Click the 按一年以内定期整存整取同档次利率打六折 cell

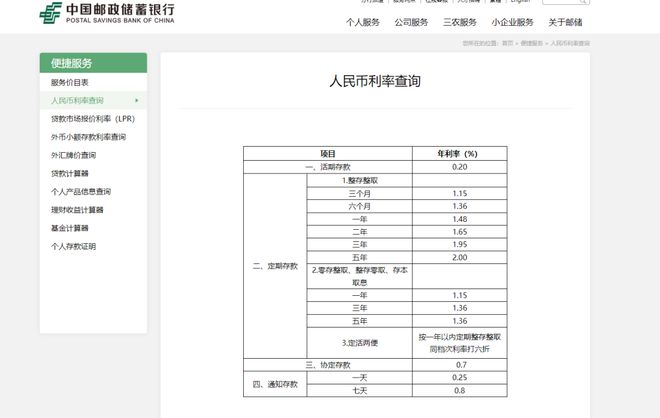pos(460,343)
